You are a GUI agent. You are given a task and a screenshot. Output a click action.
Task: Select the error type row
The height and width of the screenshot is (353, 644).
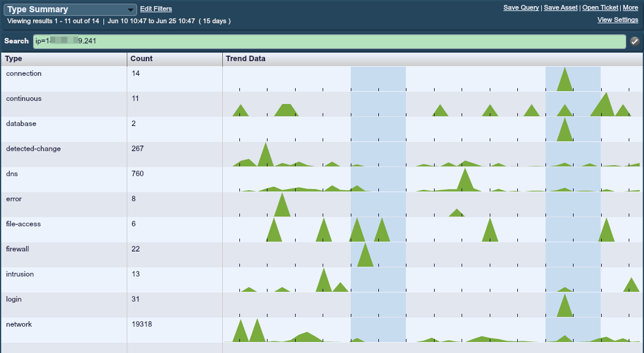click(322, 204)
